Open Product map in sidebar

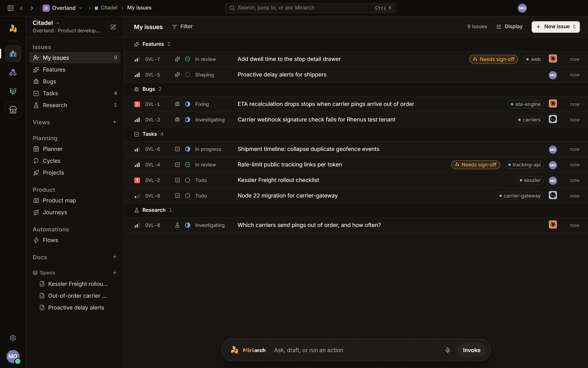[x=75, y=201]
